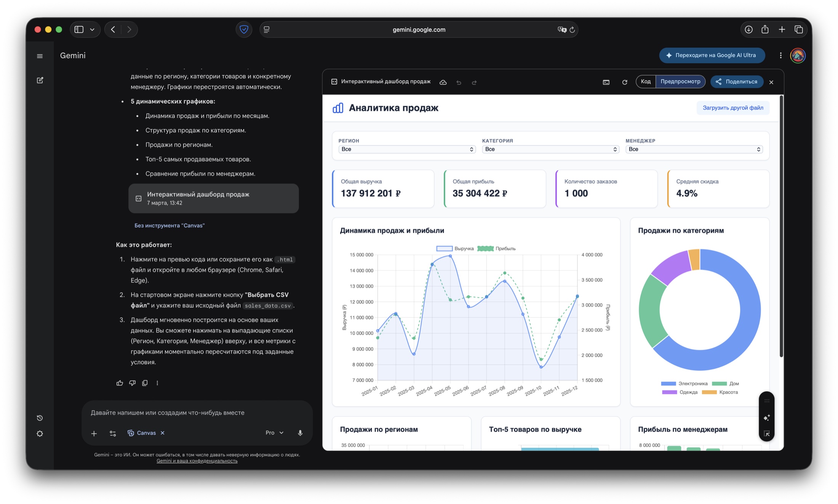Image resolution: width=838 pixels, height=504 pixels.
Task: Open the Регион filter dropdown
Action: (407, 149)
